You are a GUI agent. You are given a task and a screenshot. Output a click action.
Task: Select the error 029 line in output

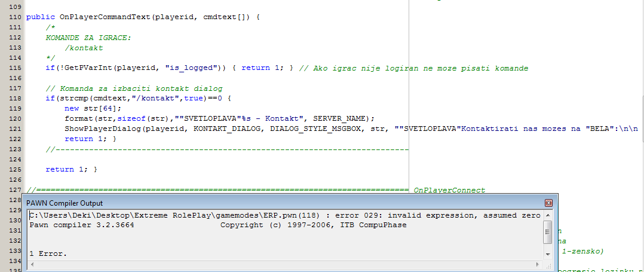[284, 215]
